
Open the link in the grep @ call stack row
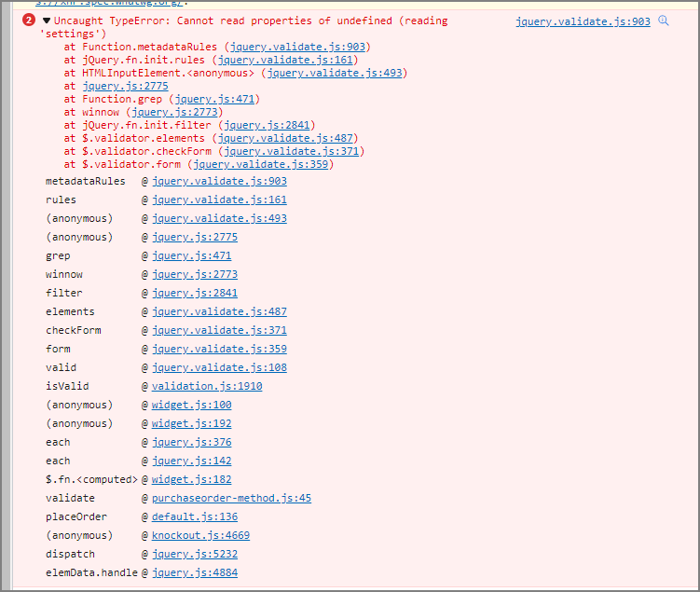[191, 255]
